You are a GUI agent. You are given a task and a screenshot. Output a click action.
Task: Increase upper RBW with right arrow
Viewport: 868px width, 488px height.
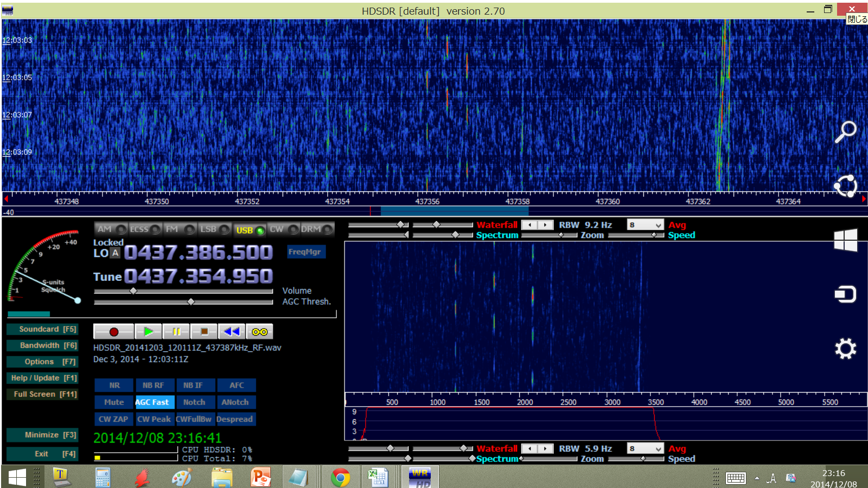pos(545,224)
